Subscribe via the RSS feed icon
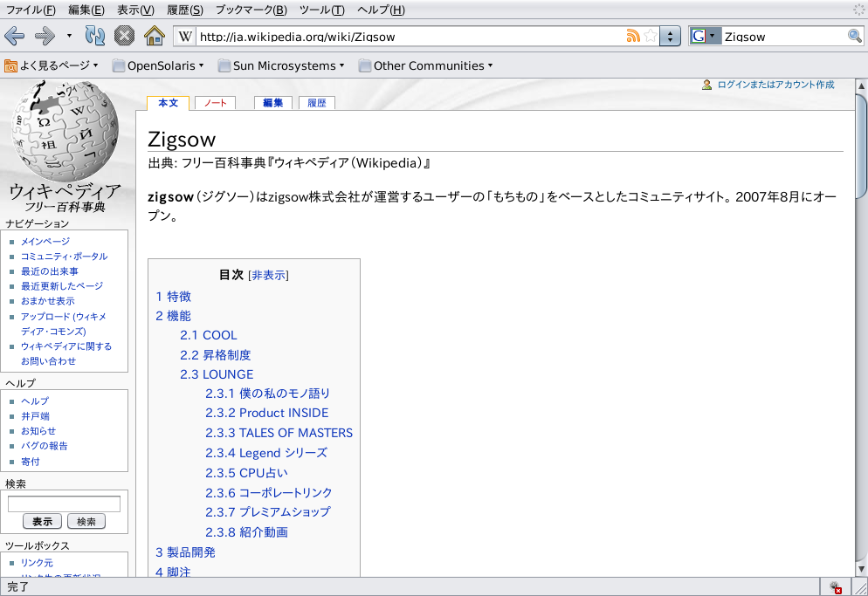 [633, 37]
